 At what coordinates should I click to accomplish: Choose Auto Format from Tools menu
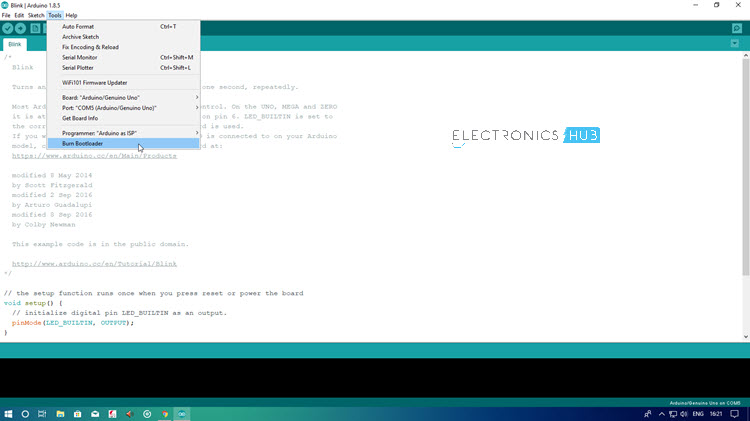point(123,26)
